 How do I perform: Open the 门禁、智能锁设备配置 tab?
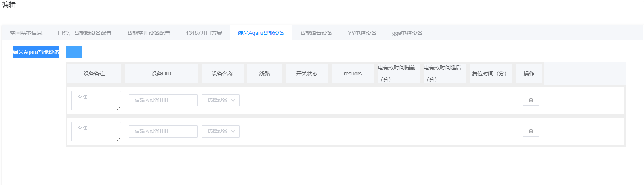pyautogui.click(x=85, y=33)
